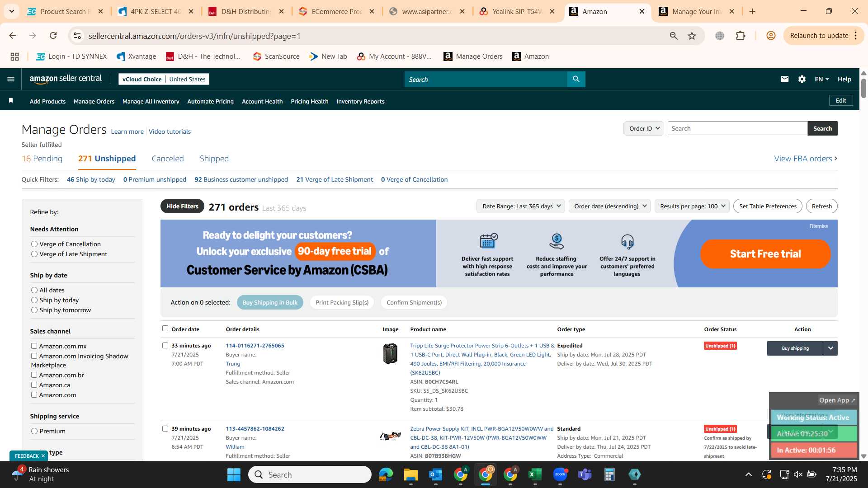This screenshot has height=488, width=868.
Task: Open the apps grid in bookmarks bar
Action: [14, 56]
